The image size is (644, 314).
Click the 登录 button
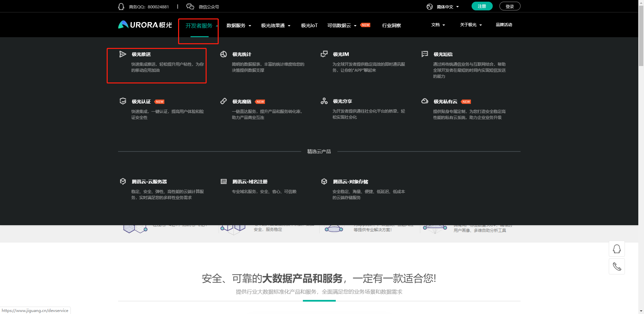coord(510,6)
